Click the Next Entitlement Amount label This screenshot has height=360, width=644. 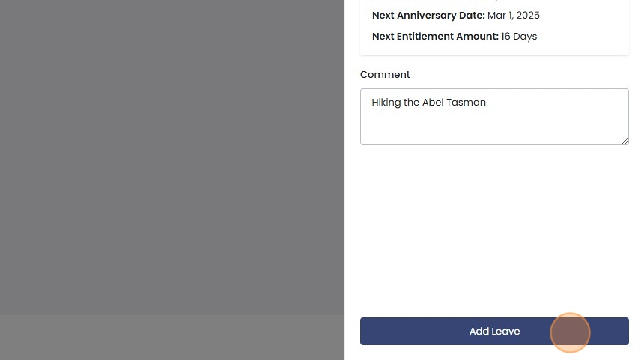click(435, 37)
